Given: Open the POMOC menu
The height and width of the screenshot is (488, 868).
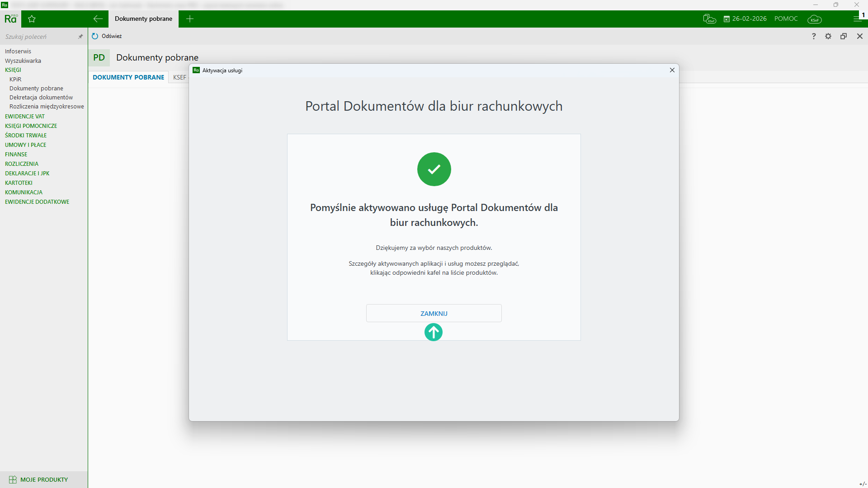Looking at the screenshot, I should (786, 19).
